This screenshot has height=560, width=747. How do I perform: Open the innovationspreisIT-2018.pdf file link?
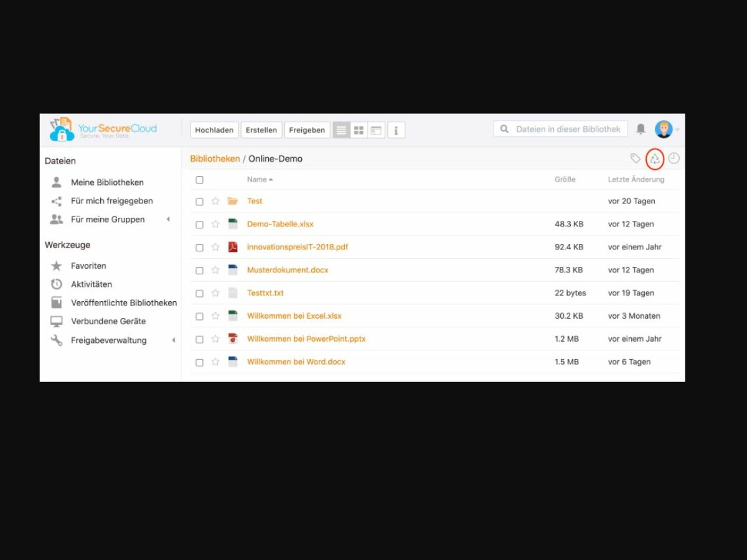coord(298,247)
